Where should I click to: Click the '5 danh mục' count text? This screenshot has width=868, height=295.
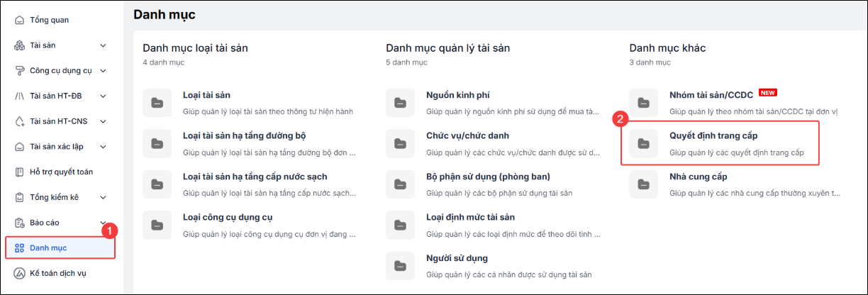click(406, 63)
